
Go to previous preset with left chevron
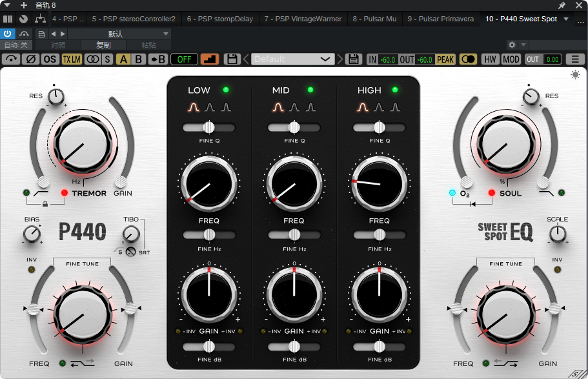tap(246, 59)
